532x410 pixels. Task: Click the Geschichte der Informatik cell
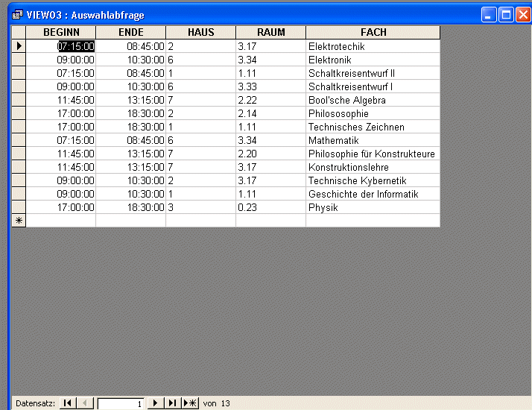pos(373,194)
